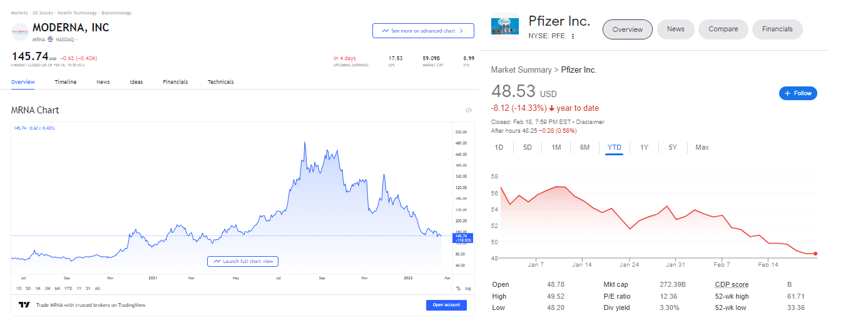Open the Financials pill for Pfizer
868x320 pixels.
(777, 29)
